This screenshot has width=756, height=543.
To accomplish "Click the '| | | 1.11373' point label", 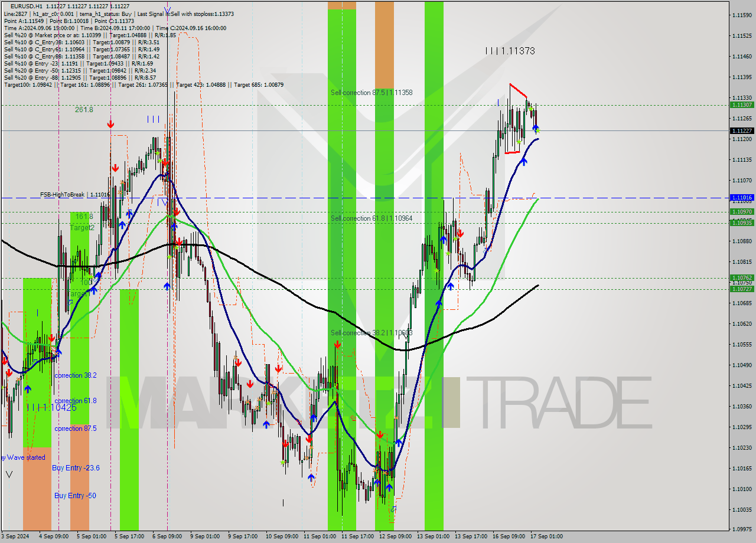I will pos(510,51).
